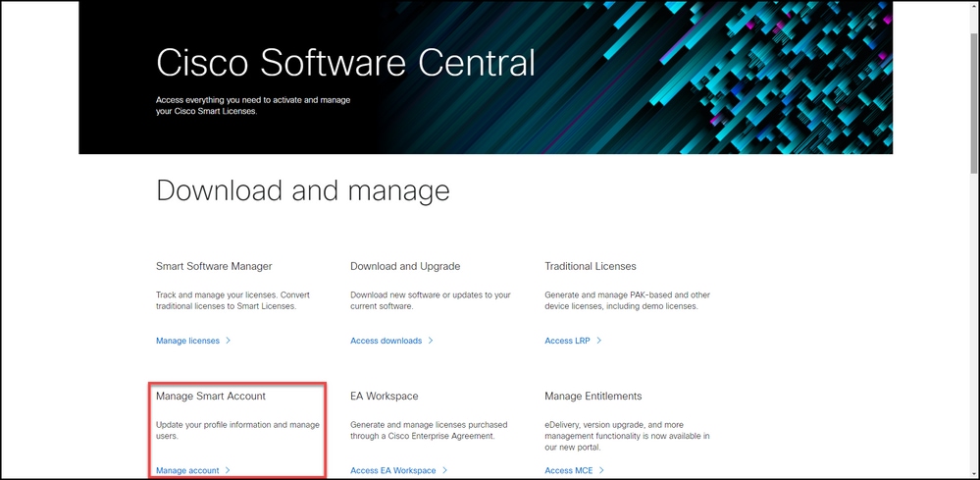This screenshot has height=480, width=980.
Task: Click the 'Update your profile information' description
Action: [x=237, y=431]
